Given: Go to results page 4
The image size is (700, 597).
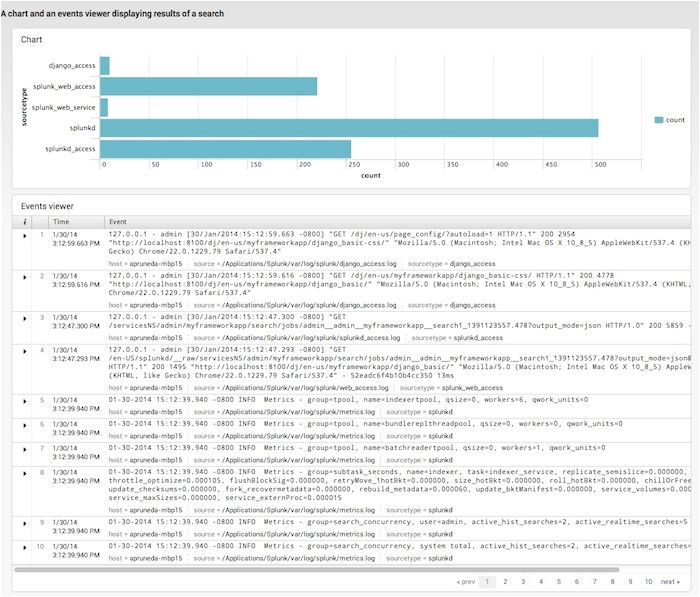Looking at the screenshot, I should click(x=541, y=582).
